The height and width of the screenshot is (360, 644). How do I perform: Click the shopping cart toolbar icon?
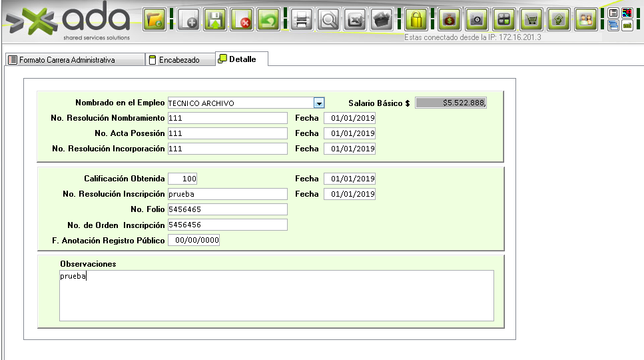point(531,19)
